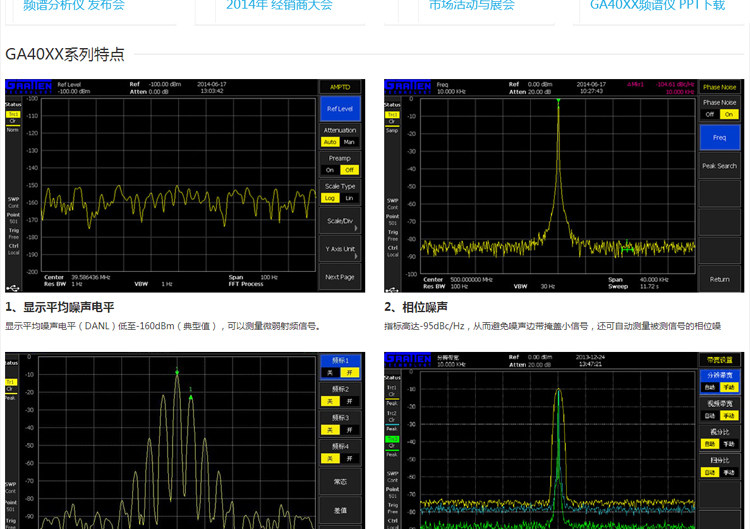This screenshot has width=750, height=529.
Task: Set 分辨带宽 to 自动
Action: click(x=710, y=387)
